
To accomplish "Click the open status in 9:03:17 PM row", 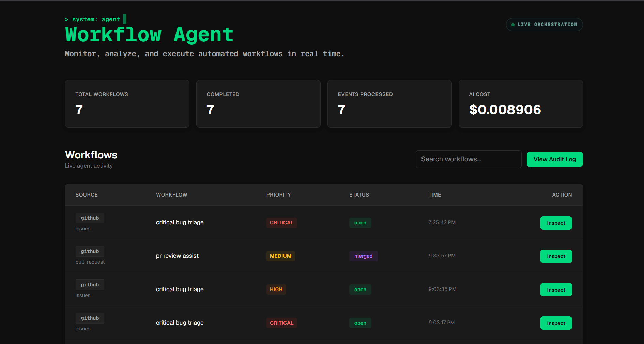I will pos(360,323).
